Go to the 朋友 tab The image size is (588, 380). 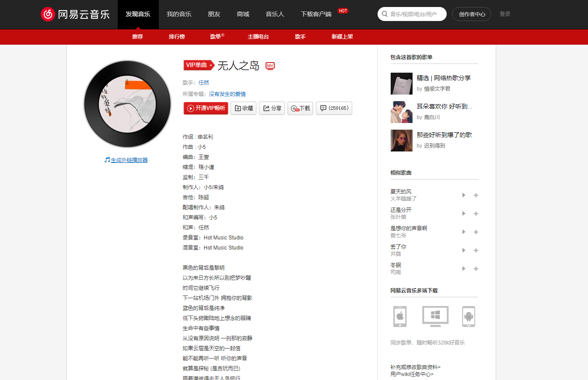point(214,14)
